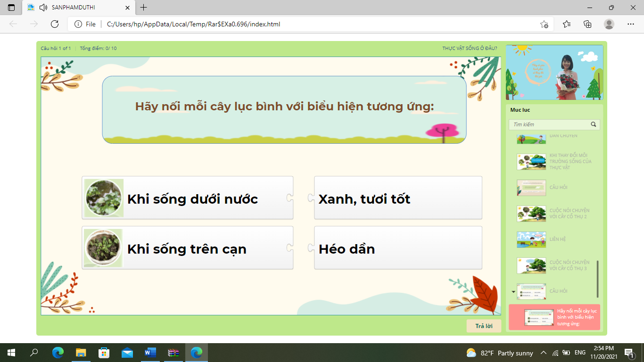Viewport: 644px width, 362px height.
Task: Open Microsoft Word from the taskbar
Action: [x=150, y=353]
